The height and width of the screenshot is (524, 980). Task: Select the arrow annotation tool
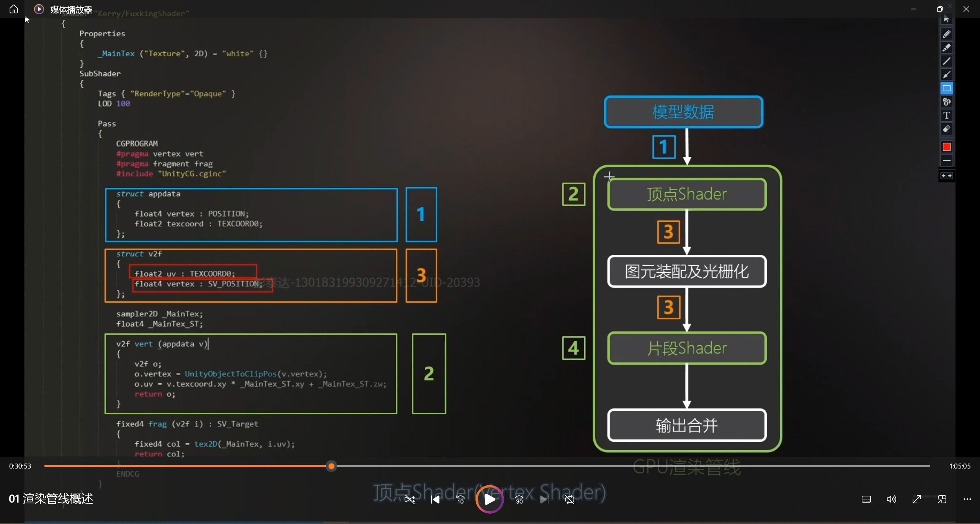(946, 75)
